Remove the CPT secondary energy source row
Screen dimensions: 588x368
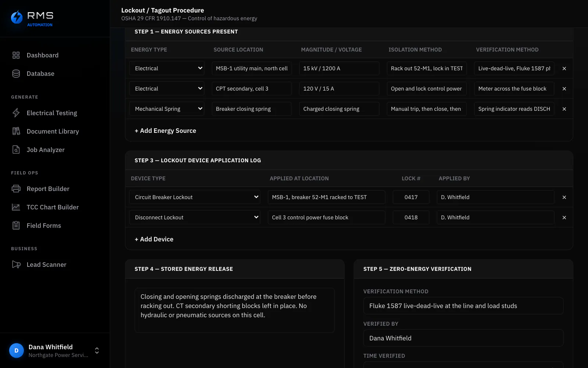[564, 89]
